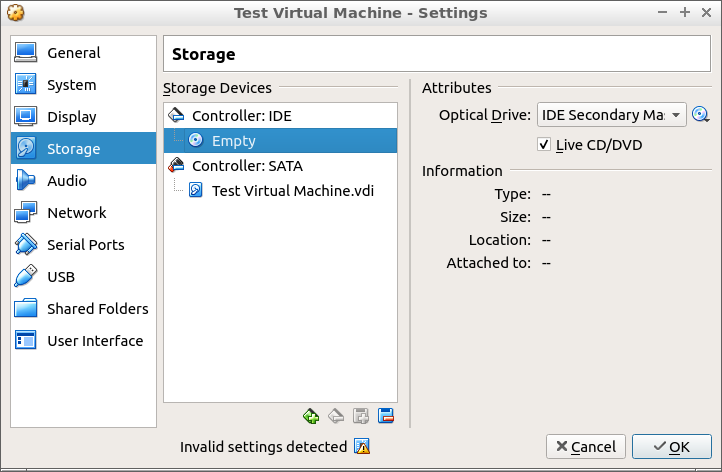The width and height of the screenshot is (722, 472).
Task: Click the 'Optical Drive:' label
Action: (x=484, y=115)
